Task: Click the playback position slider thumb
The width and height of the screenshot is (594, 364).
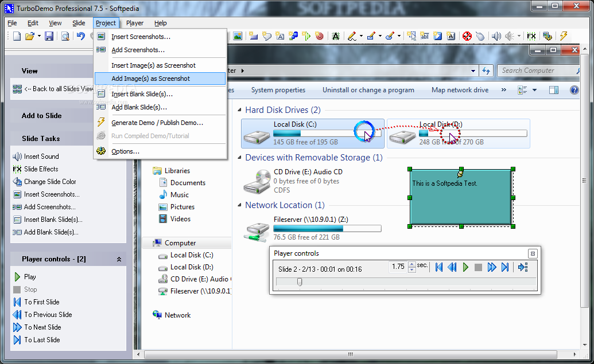Action: click(x=300, y=282)
